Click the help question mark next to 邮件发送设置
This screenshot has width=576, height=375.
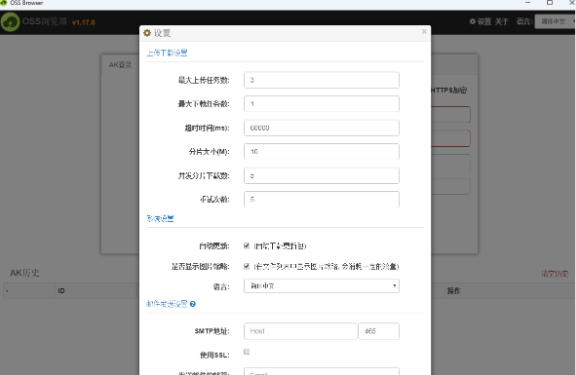point(193,304)
